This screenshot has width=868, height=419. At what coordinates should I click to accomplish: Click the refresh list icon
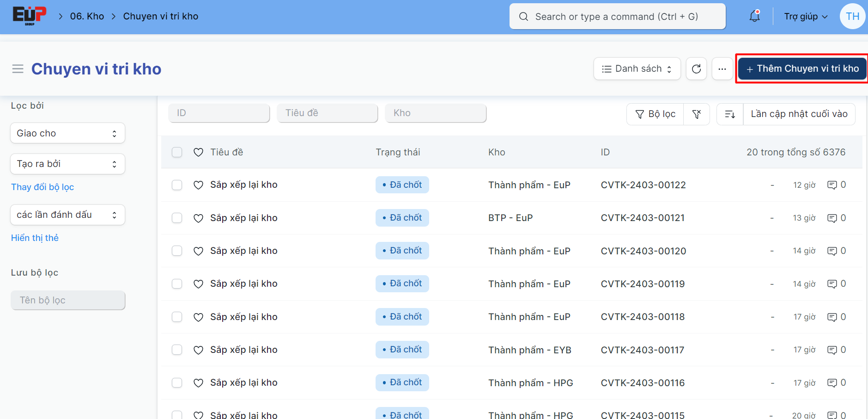pos(696,69)
